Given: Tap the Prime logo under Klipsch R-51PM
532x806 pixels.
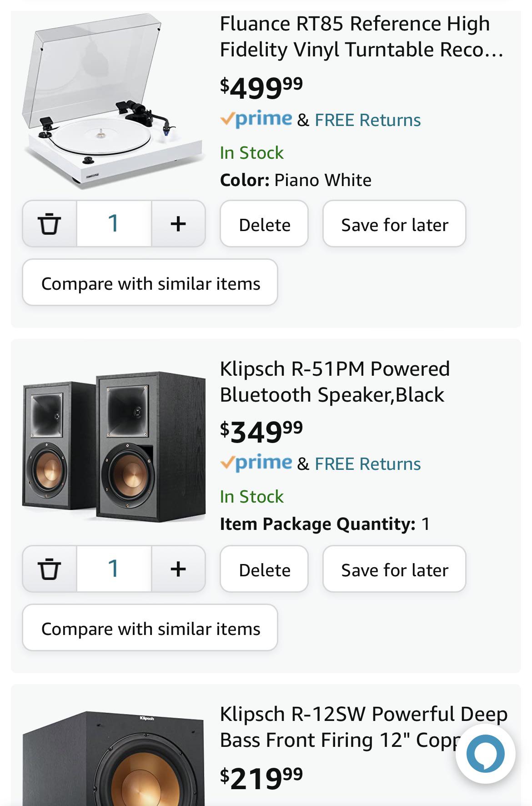Looking at the screenshot, I should pos(257,463).
